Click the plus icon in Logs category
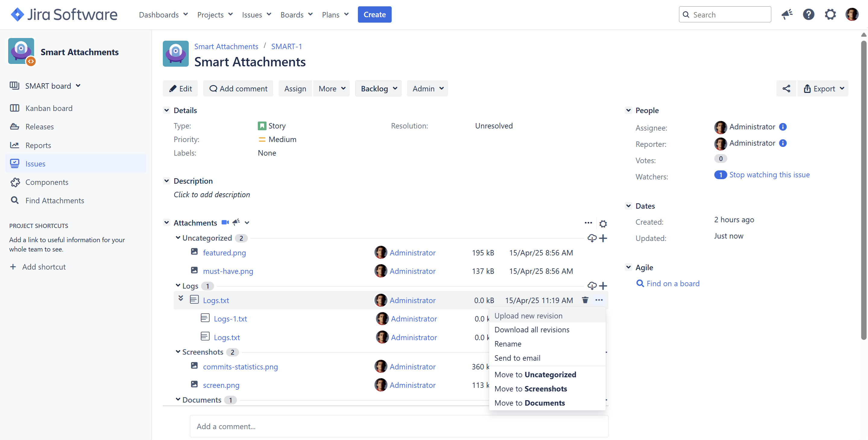 click(603, 286)
